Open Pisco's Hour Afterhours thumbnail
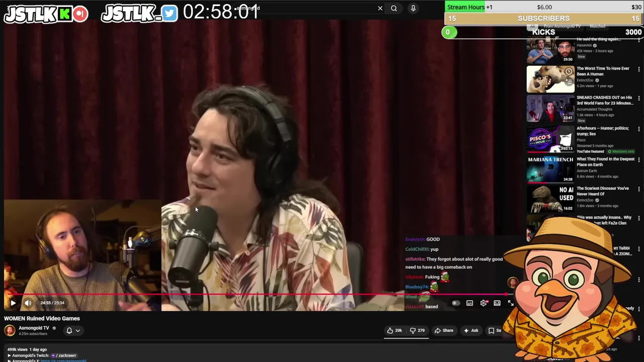Viewport: 644px width, 362px height. [550, 139]
